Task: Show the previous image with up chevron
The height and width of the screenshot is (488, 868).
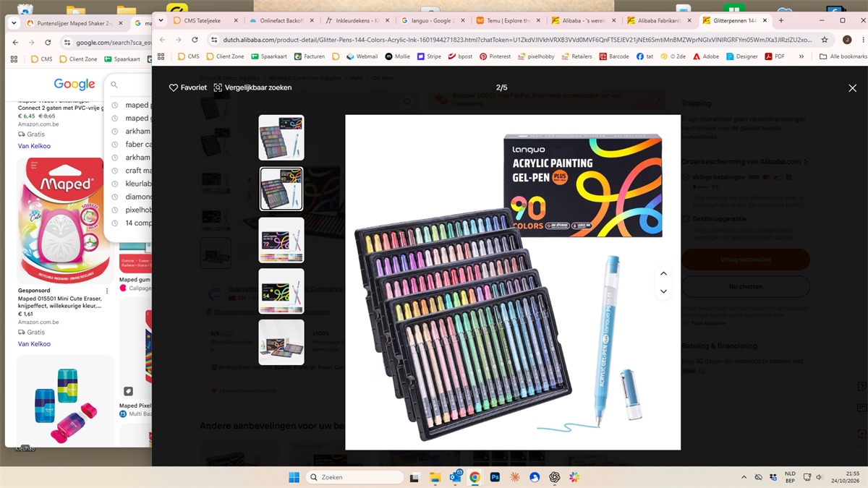Action: (663, 274)
